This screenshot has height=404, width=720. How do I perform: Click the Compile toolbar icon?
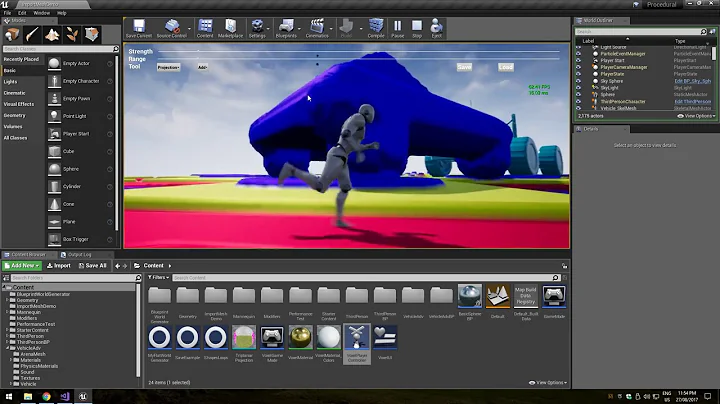click(x=376, y=28)
